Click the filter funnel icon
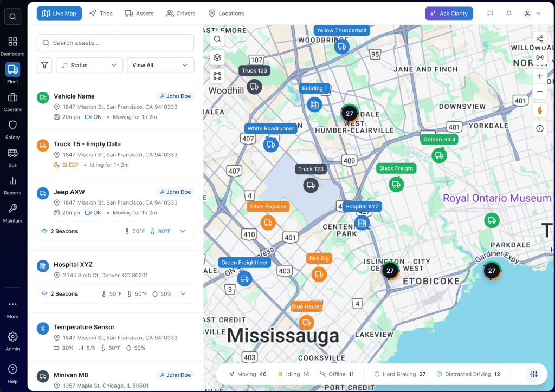This screenshot has width=555, height=392. [x=44, y=65]
